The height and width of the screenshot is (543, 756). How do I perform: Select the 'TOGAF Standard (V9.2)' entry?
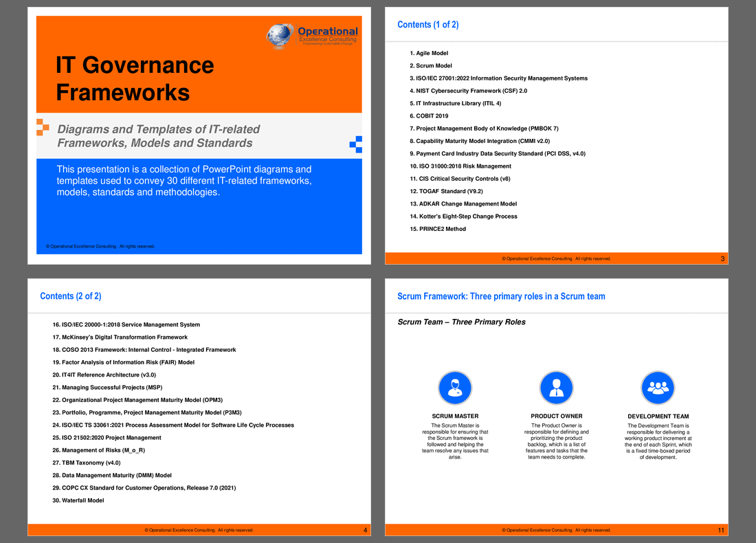click(446, 191)
